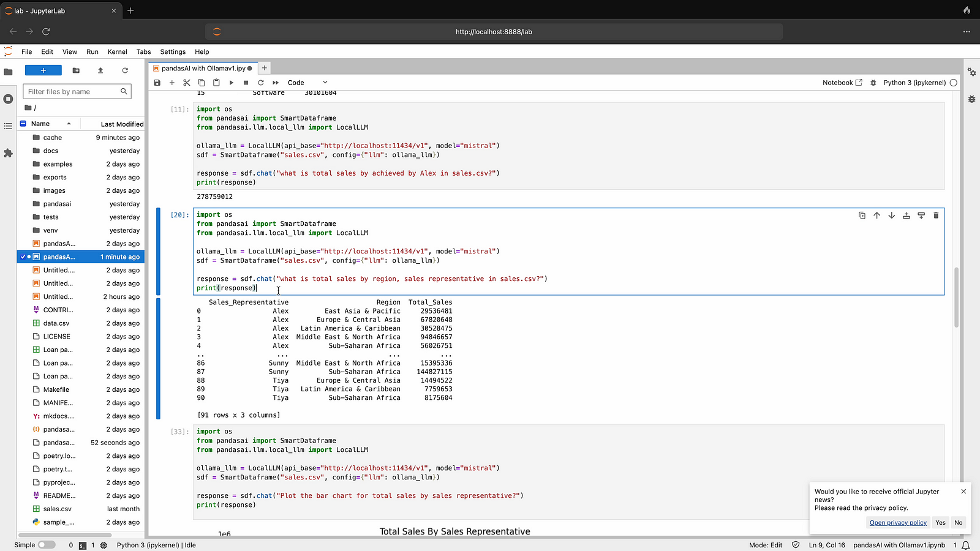The width and height of the screenshot is (980, 551).
Task: Sort files by the Last Modified column
Action: (x=121, y=124)
